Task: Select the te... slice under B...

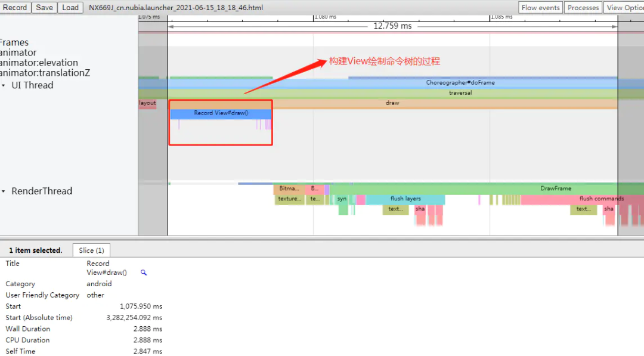Action: pos(315,199)
